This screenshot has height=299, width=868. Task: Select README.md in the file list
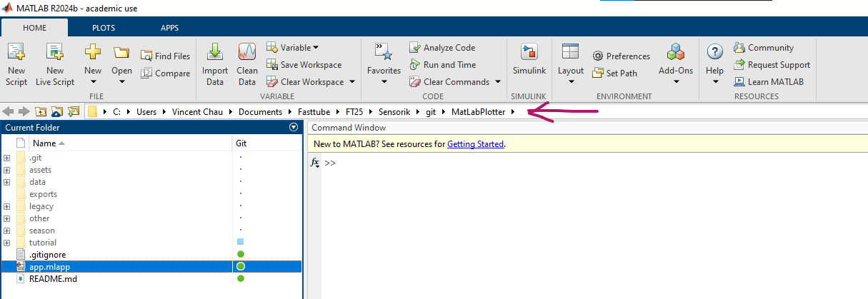point(53,278)
